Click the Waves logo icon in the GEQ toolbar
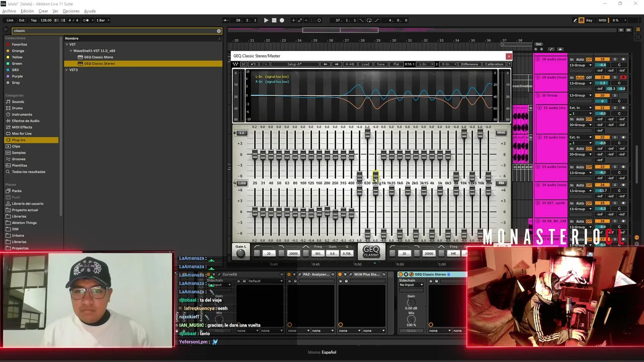Viewport: 644px width, 362px height. (235, 64)
